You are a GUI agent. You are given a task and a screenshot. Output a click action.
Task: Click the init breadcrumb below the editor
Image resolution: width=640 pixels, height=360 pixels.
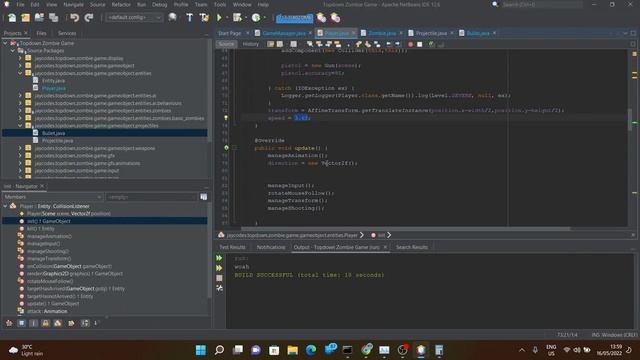tap(381, 235)
